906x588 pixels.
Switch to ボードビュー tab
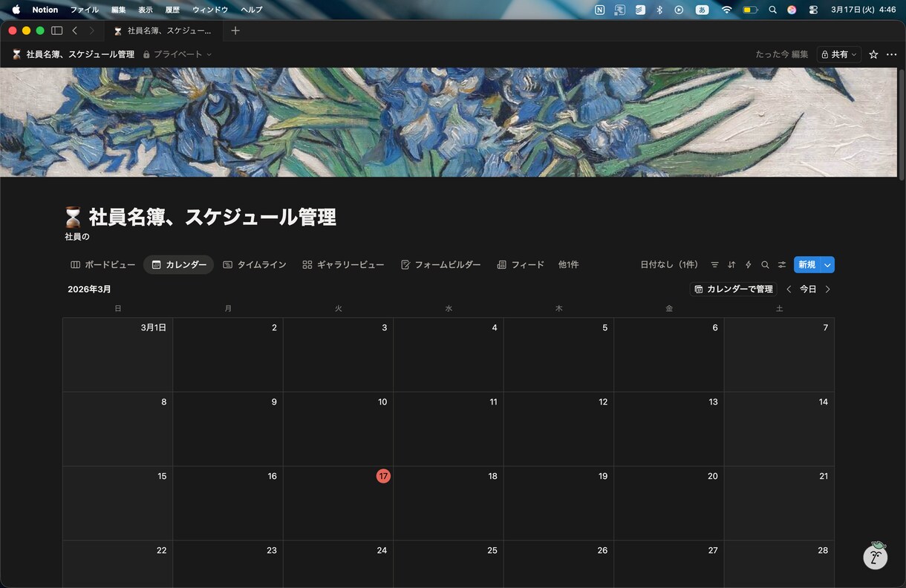pyautogui.click(x=102, y=264)
